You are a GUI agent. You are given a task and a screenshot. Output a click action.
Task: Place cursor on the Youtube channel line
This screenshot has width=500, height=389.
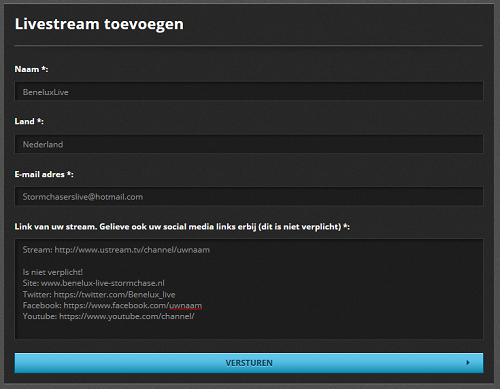(x=109, y=316)
